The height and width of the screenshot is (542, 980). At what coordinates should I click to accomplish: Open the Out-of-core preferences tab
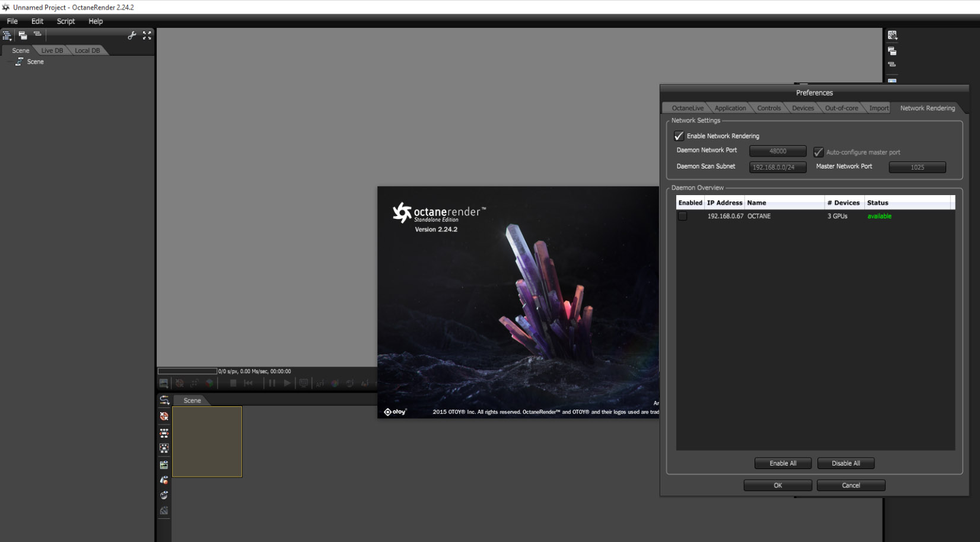click(x=841, y=108)
